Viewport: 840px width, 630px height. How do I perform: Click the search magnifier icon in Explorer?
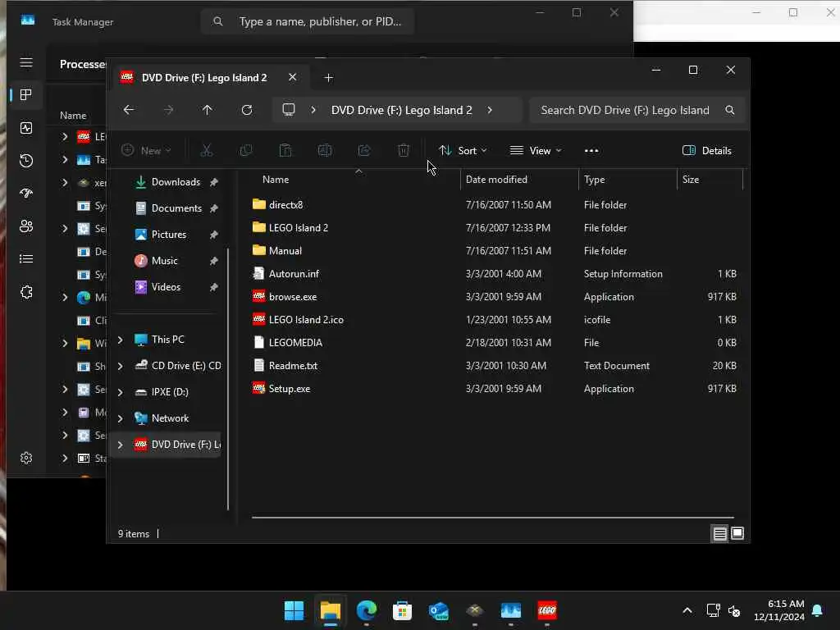tap(729, 110)
